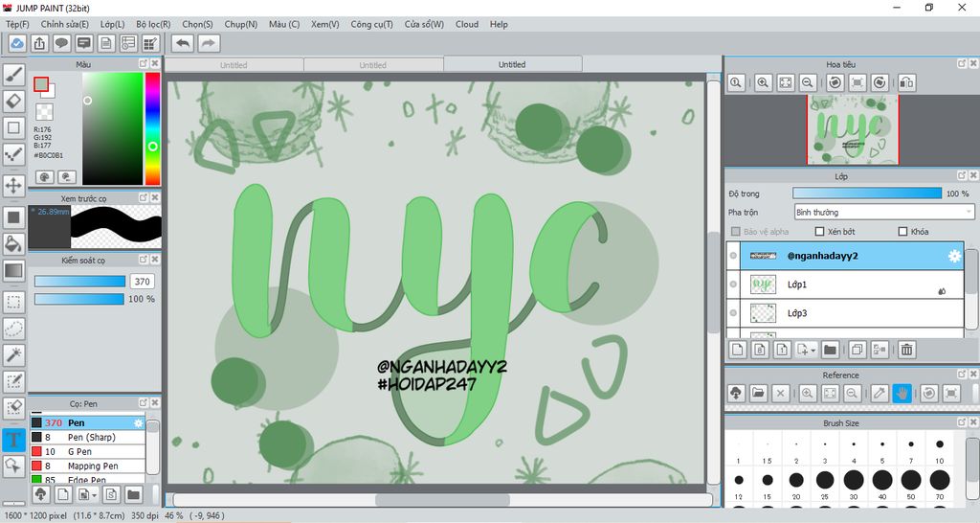This screenshot has width=980, height=523.
Task: Select the Brush tool in left toolbar
Action: pos(13,75)
